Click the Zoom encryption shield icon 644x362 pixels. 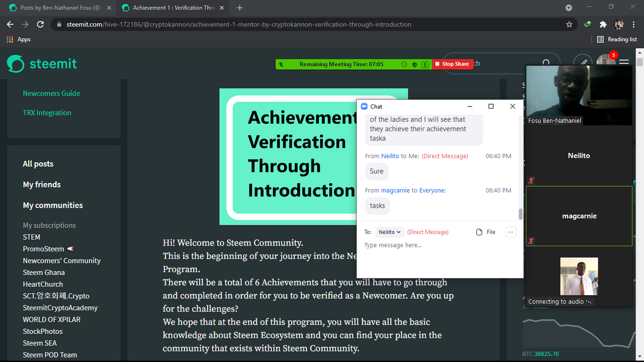pos(415,64)
